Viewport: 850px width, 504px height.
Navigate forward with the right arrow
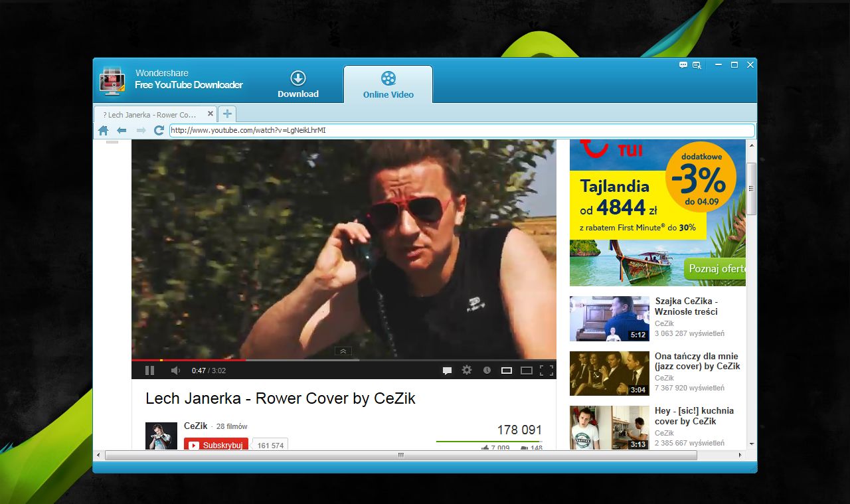[x=141, y=130]
